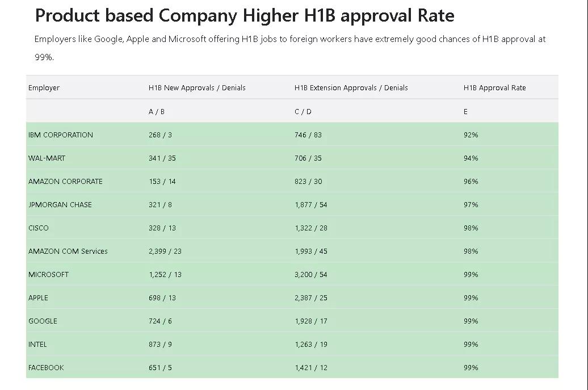Viewport: 588px width, 390px height.
Task: Click the JPMORGAN CHASE row name
Action: (60, 205)
